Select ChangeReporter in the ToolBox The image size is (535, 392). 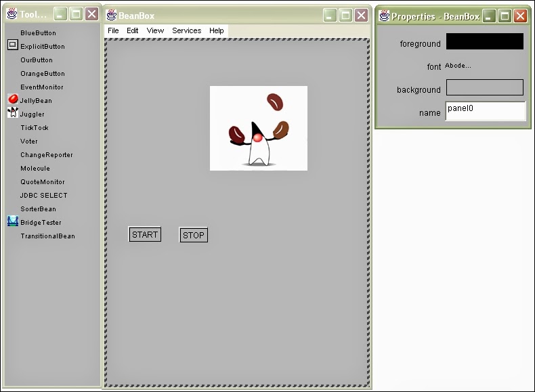(47, 155)
